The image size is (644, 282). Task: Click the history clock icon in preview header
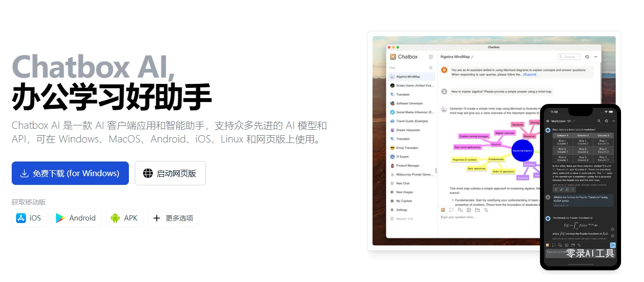coord(587,57)
